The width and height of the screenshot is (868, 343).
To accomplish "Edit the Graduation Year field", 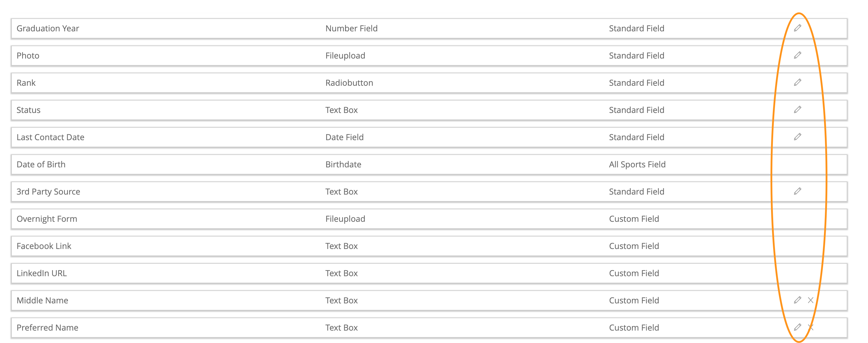I will [x=797, y=28].
